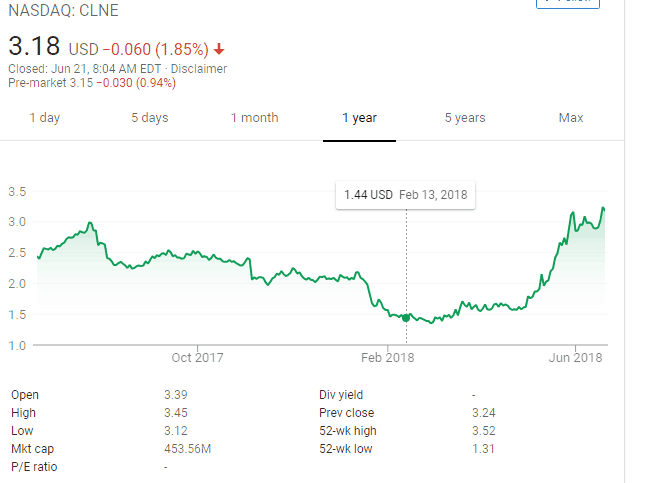Click the 3.18 current stock price
The width and height of the screenshot is (661, 483).
(35, 46)
